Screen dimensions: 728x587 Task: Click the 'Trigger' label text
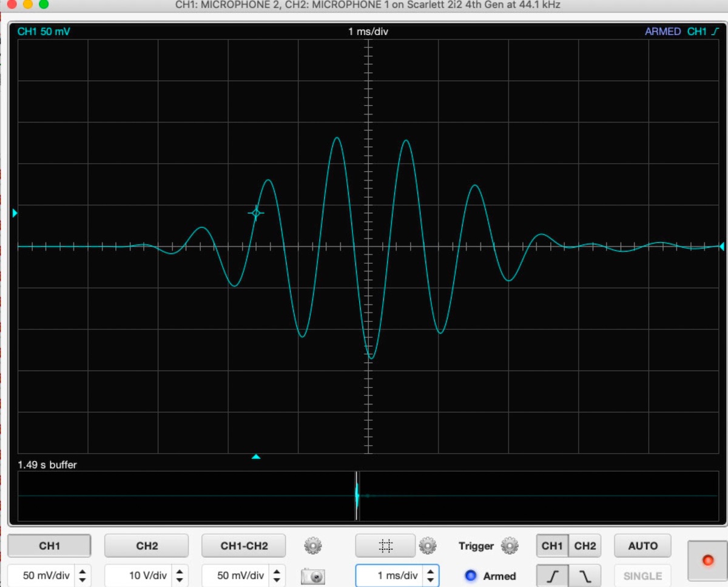click(476, 546)
